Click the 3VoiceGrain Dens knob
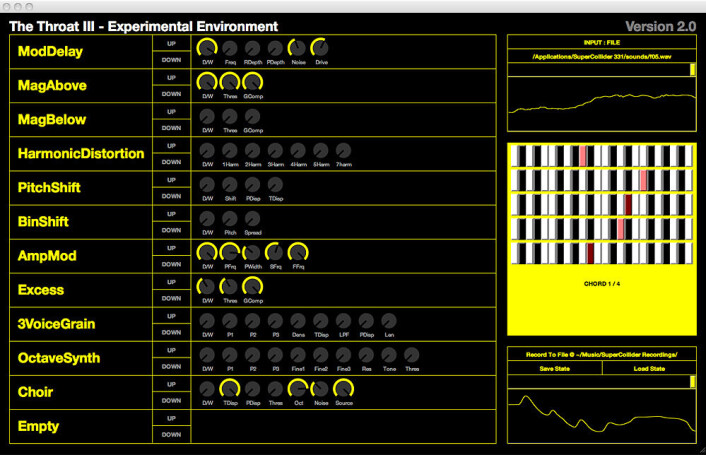 tap(298, 321)
